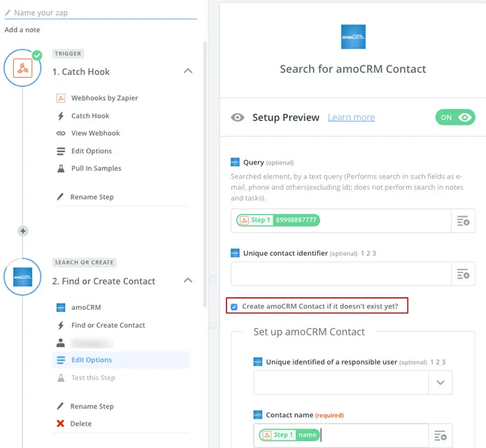Screen dimensions: 486x448
Task: Open the blurred account name item
Action: pyautogui.click(x=92, y=343)
